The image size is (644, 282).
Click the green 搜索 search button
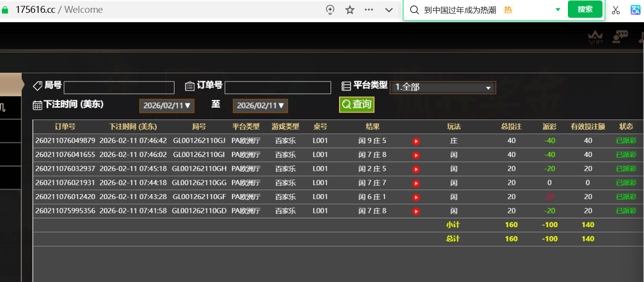click(x=585, y=9)
